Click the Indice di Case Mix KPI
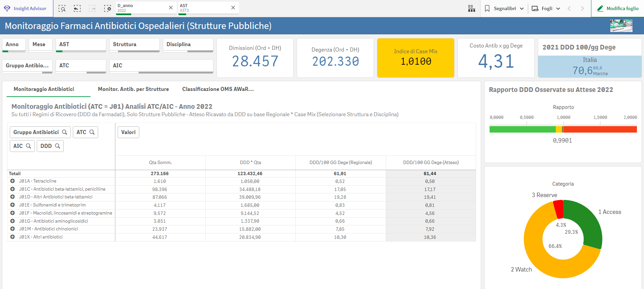Viewport: 644px width, 289px height. [x=416, y=58]
